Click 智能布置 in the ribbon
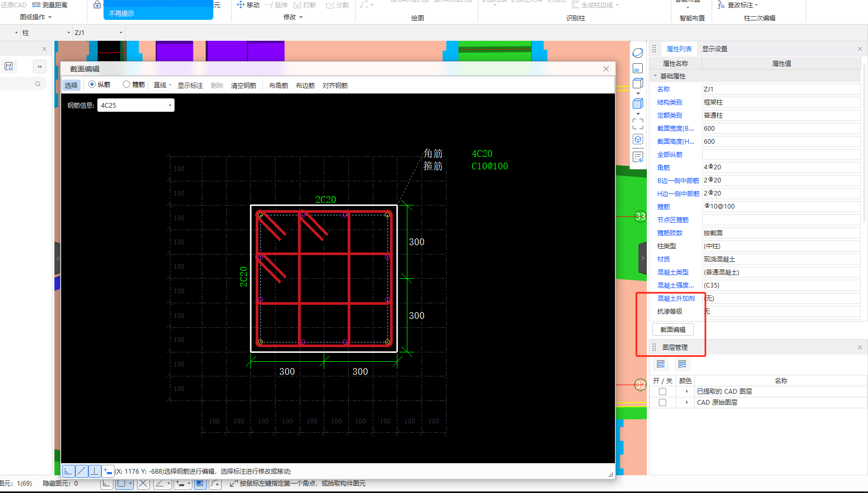The width and height of the screenshot is (868, 493). pos(692,18)
